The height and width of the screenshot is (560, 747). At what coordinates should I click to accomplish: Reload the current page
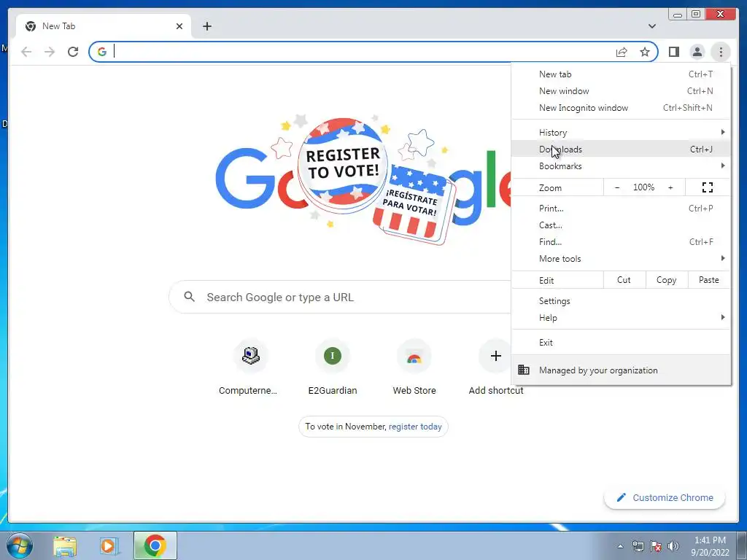point(73,52)
